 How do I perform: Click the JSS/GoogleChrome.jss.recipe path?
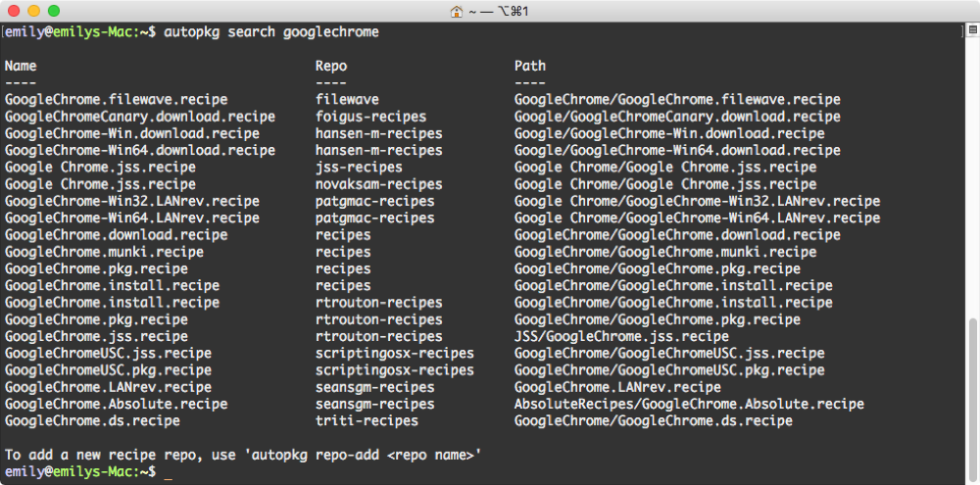point(621,336)
